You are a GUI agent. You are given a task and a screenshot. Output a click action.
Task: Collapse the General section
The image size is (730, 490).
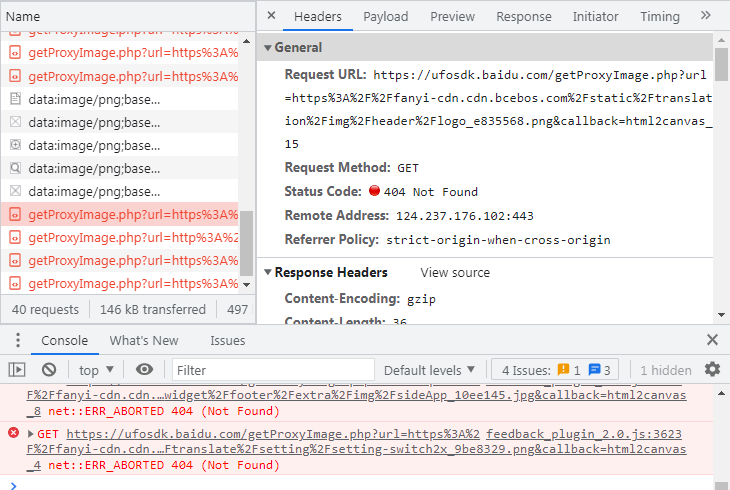click(x=268, y=48)
